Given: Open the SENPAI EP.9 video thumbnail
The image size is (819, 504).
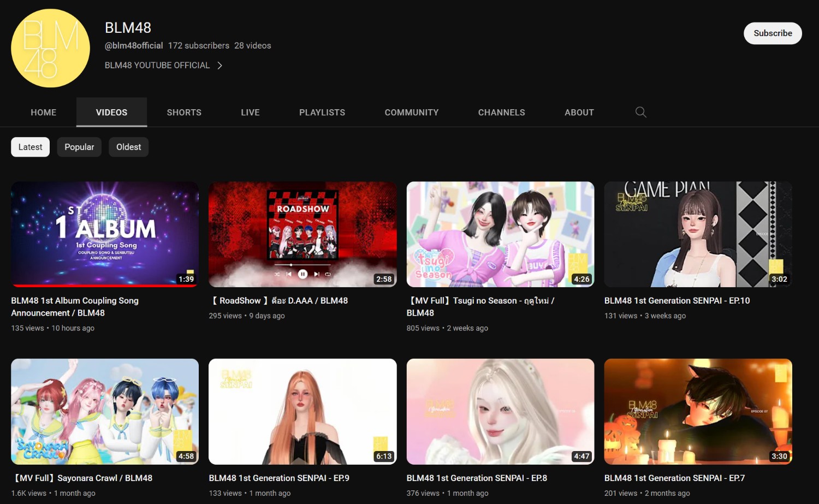Looking at the screenshot, I should pos(302,412).
